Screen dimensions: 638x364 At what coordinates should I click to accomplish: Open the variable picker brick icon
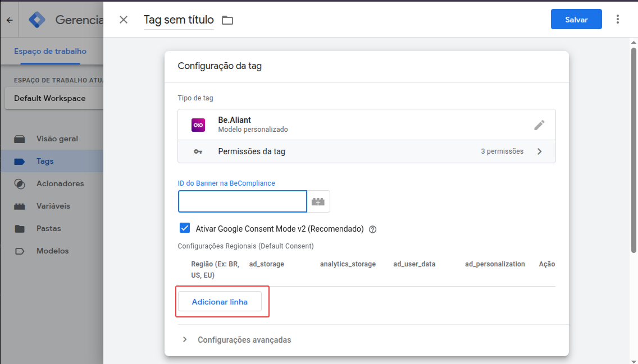point(318,201)
